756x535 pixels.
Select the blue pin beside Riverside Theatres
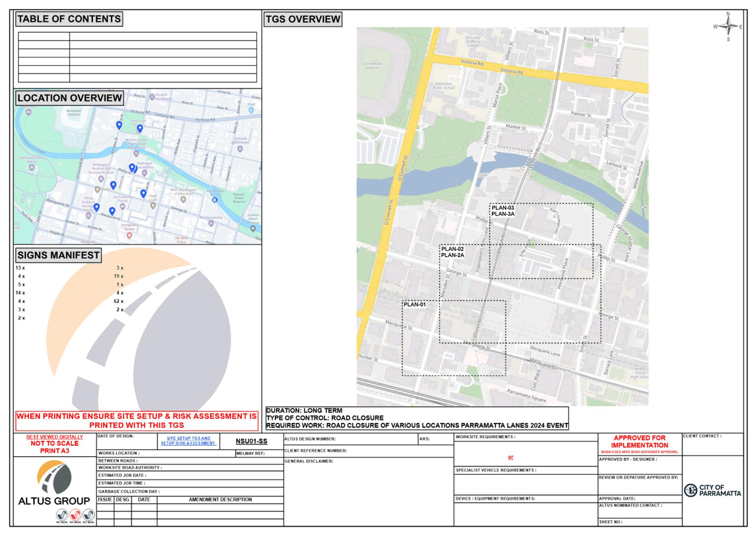click(140, 129)
